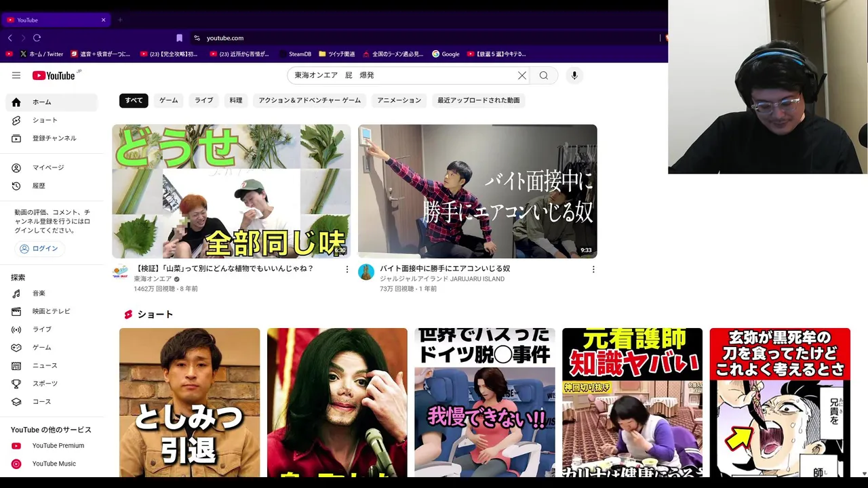The height and width of the screenshot is (488, 868).
Task: Open 映画とテレビ under 探索
Action: 52,311
